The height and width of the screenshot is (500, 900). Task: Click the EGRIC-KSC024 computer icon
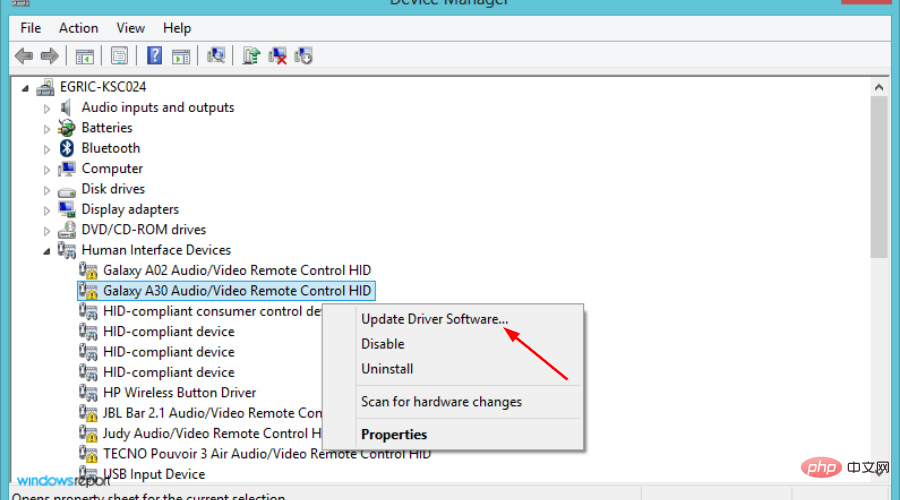[45, 87]
